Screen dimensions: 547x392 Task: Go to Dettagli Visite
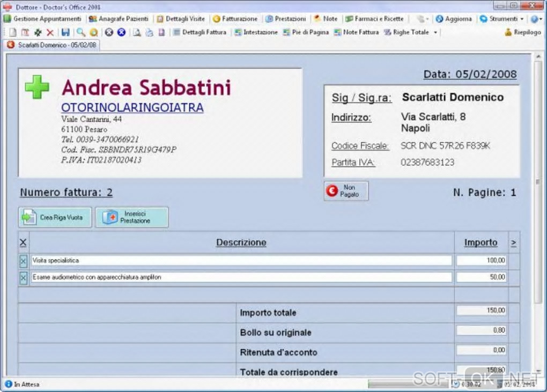[x=181, y=19]
